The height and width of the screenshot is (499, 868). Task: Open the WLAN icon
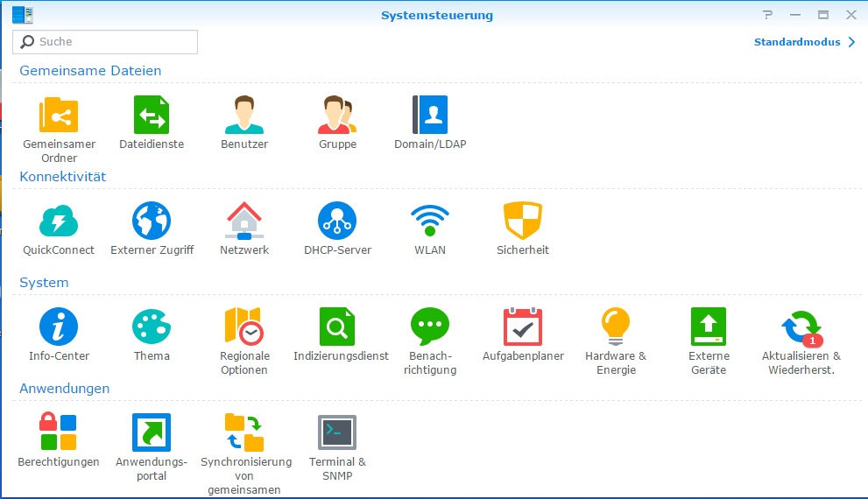[x=430, y=221]
